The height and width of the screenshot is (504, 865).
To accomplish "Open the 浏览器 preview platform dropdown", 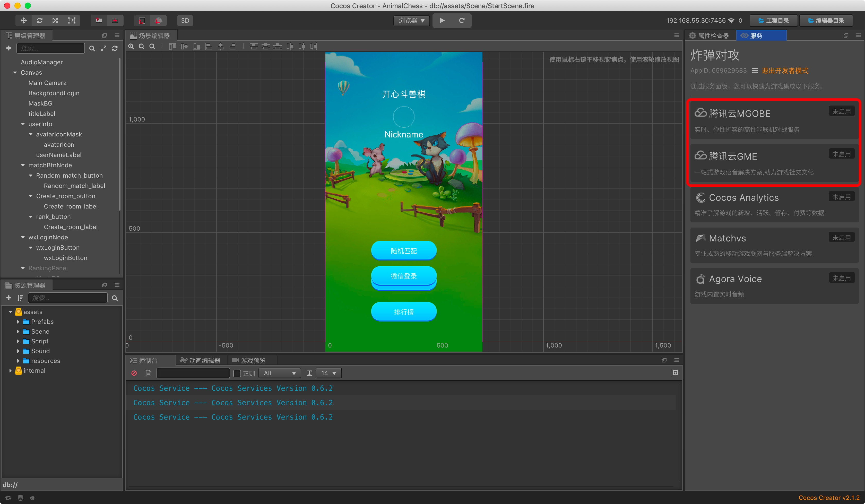I will pyautogui.click(x=412, y=21).
